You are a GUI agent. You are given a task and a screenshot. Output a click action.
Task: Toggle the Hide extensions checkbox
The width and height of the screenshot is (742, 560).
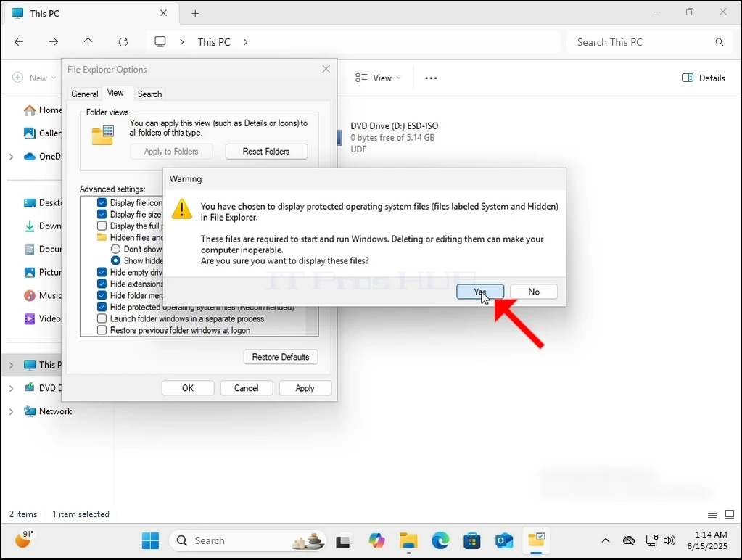[x=102, y=284]
